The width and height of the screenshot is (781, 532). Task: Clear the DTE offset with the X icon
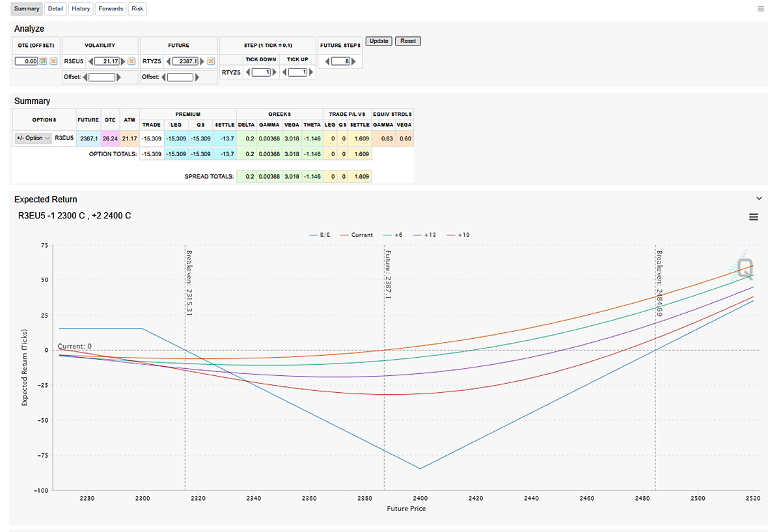[53, 61]
